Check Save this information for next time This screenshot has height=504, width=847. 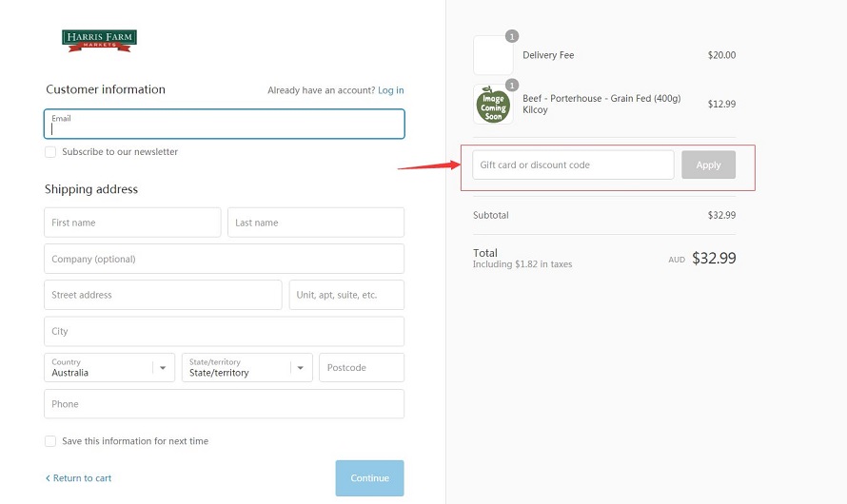[50, 441]
